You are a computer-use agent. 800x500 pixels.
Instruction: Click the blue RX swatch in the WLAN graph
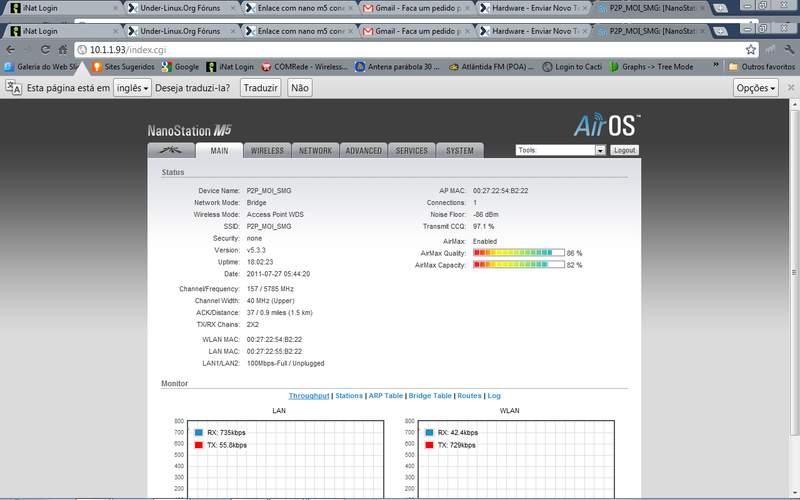coord(429,433)
